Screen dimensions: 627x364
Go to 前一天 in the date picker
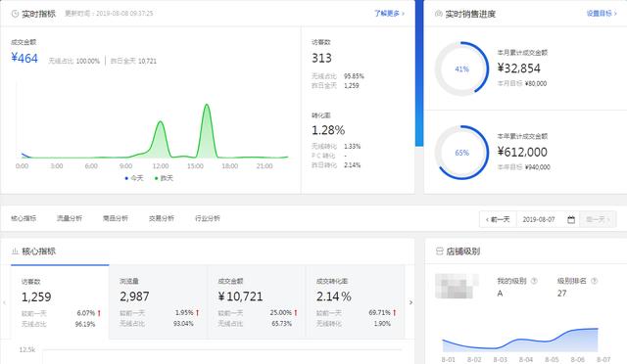(x=499, y=219)
